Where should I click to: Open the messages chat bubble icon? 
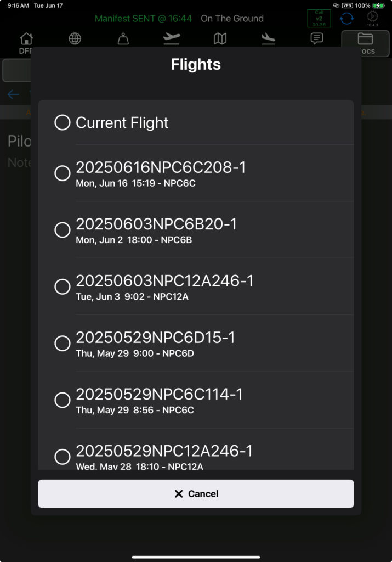(x=317, y=39)
